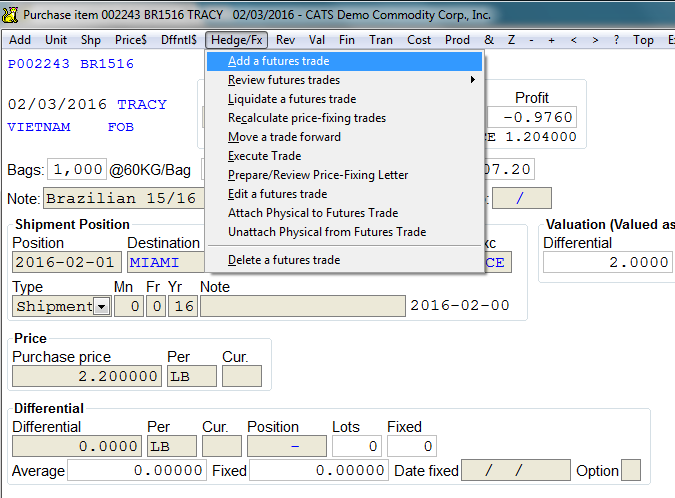The height and width of the screenshot is (498, 675).
Task: Click the Option field
Action: pyautogui.click(x=631, y=470)
